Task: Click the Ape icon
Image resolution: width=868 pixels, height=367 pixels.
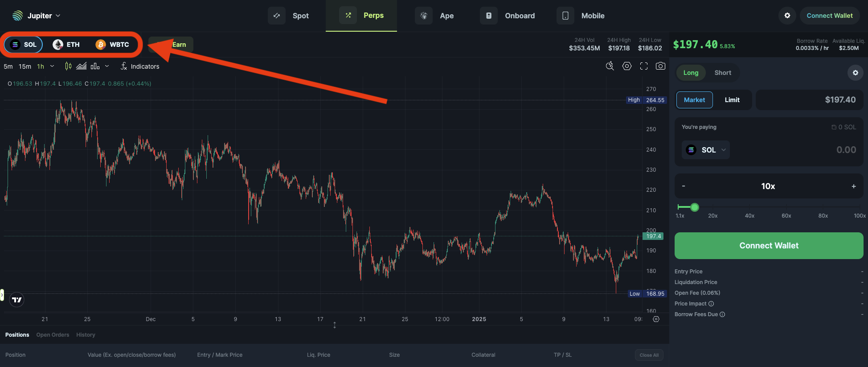Action: (x=424, y=16)
